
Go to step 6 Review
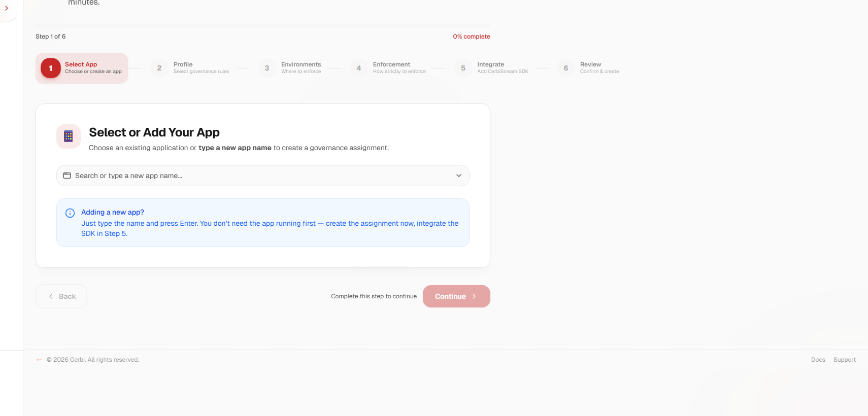(589, 68)
